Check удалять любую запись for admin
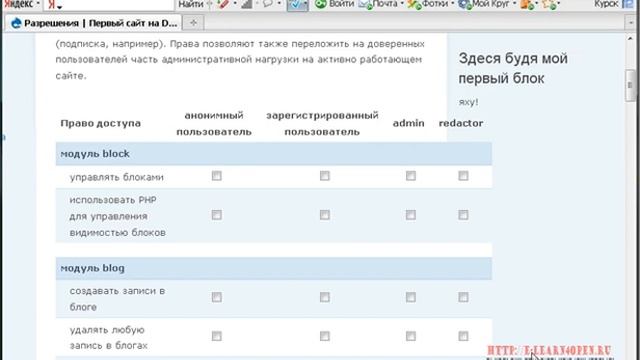 pyautogui.click(x=411, y=336)
